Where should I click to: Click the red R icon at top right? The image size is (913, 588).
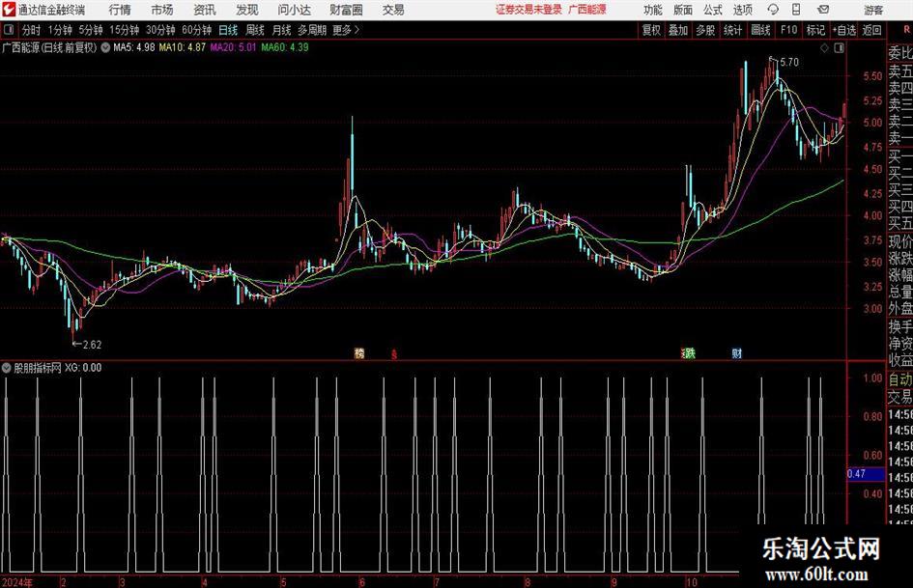906,30
